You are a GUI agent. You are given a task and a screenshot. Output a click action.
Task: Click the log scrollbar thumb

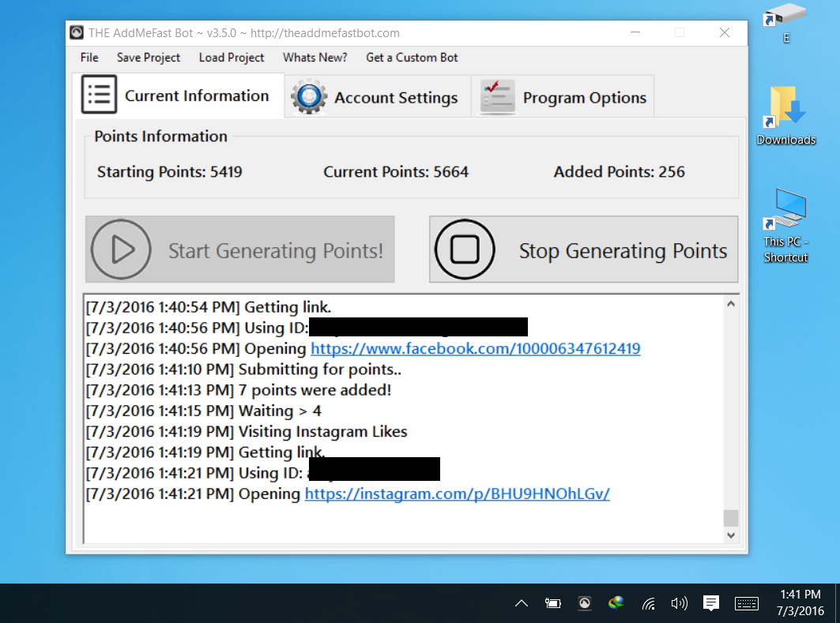(x=731, y=517)
